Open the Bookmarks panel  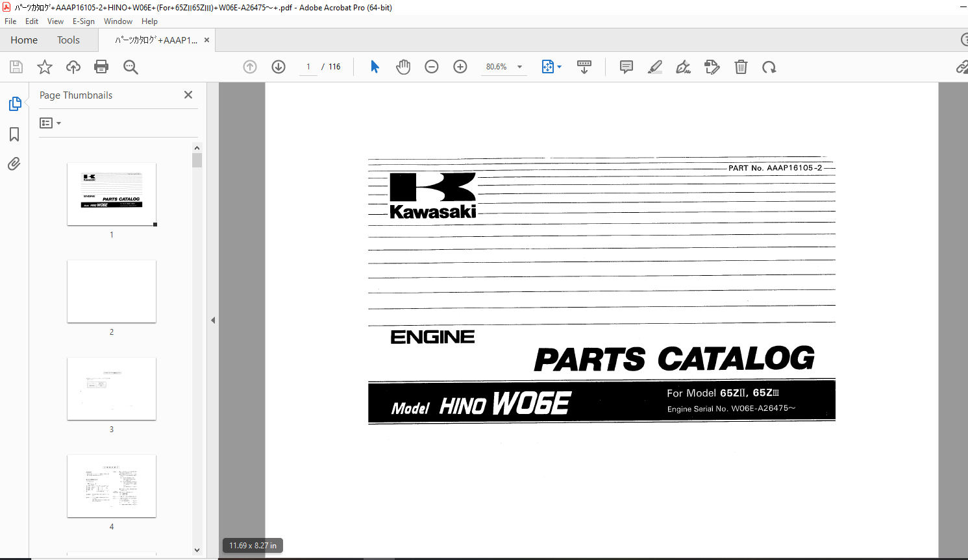(x=14, y=134)
